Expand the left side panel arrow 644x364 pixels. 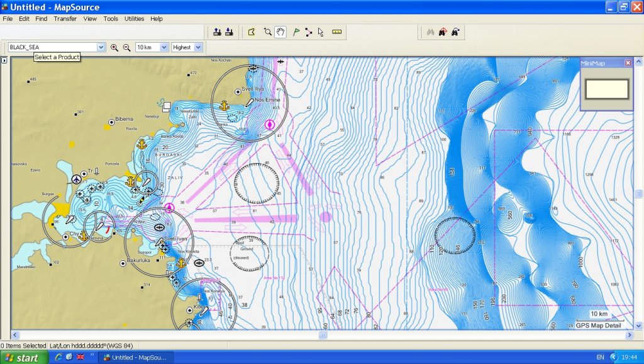click(4, 60)
